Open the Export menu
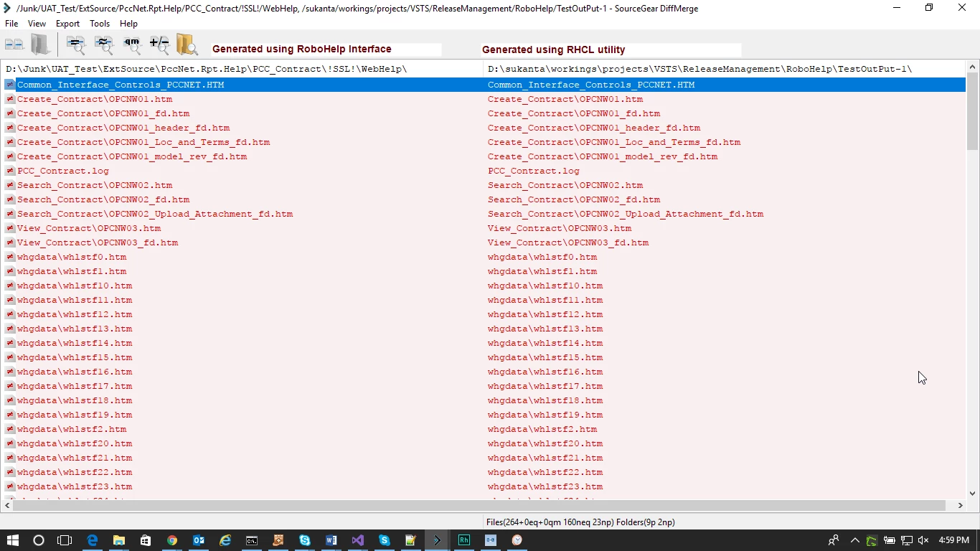The height and width of the screenshot is (551, 980). tap(67, 24)
